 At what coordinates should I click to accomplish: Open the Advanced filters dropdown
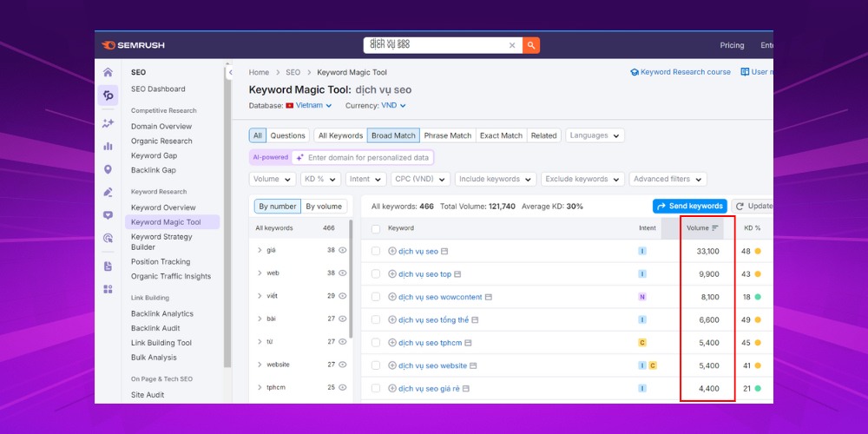tap(667, 180)
